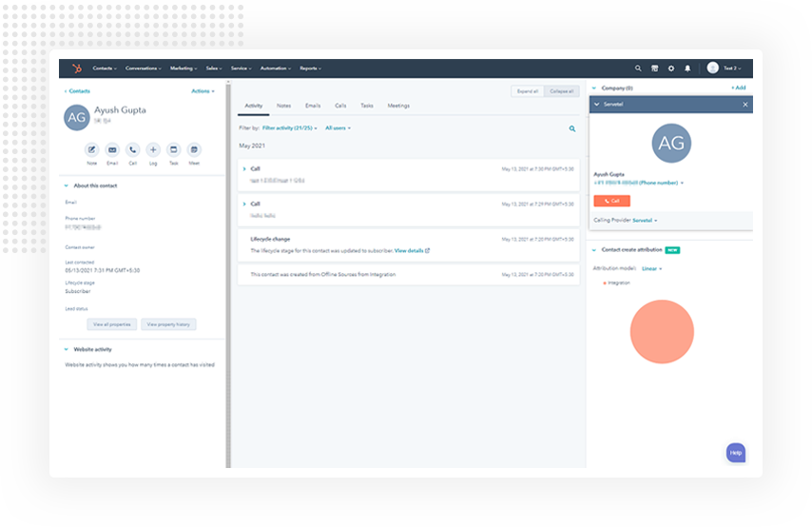Click the Meet action icon
812x527 pixels.
(x=194, y=149)
